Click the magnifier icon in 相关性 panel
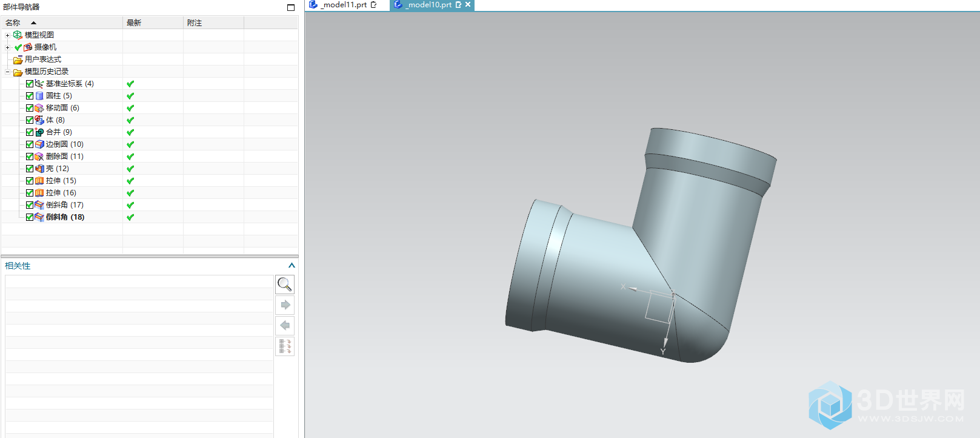This screenshot has height=438, width=980. [x=285, y=284]
